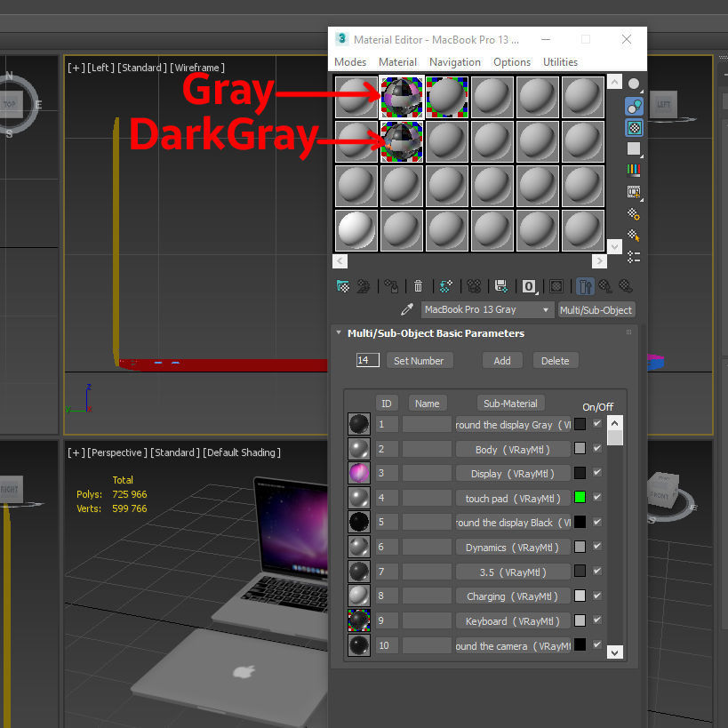Image resolution: width=728 pixels, height=728 pixels.
Task: Toggle Show Shaded Material in Viewport icon
Action: [x=556, y=286]
